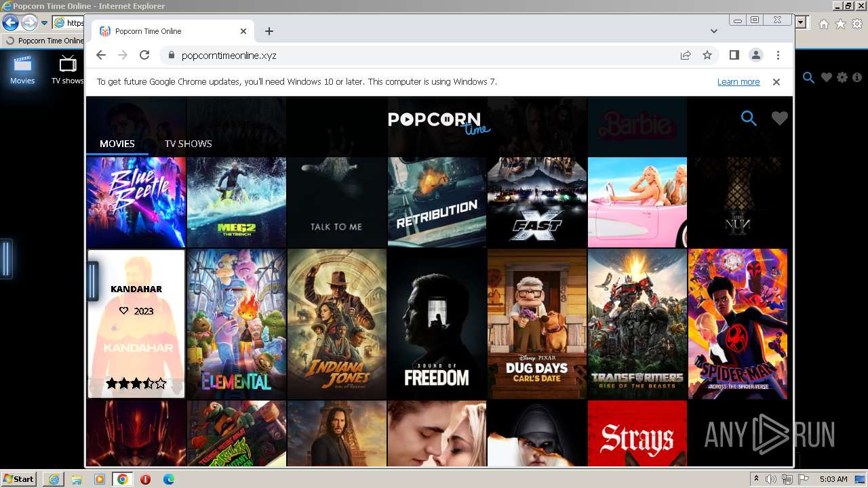
Task: Click the side panel handle on the Kandahar card
Action: point(93,281)
